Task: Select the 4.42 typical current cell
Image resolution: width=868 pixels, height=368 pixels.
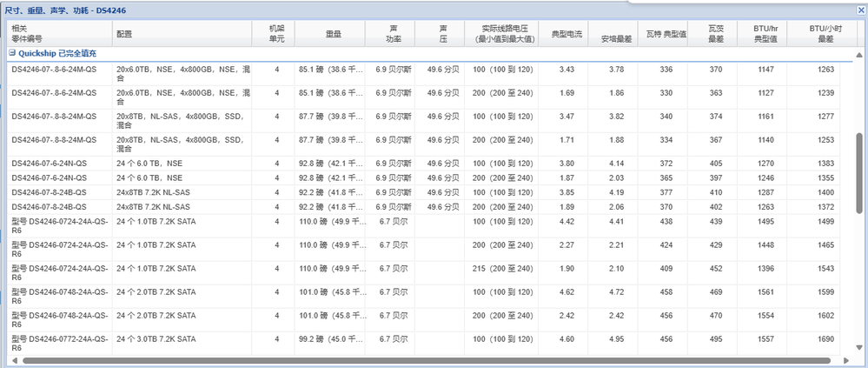Action: tap(567, 221)
